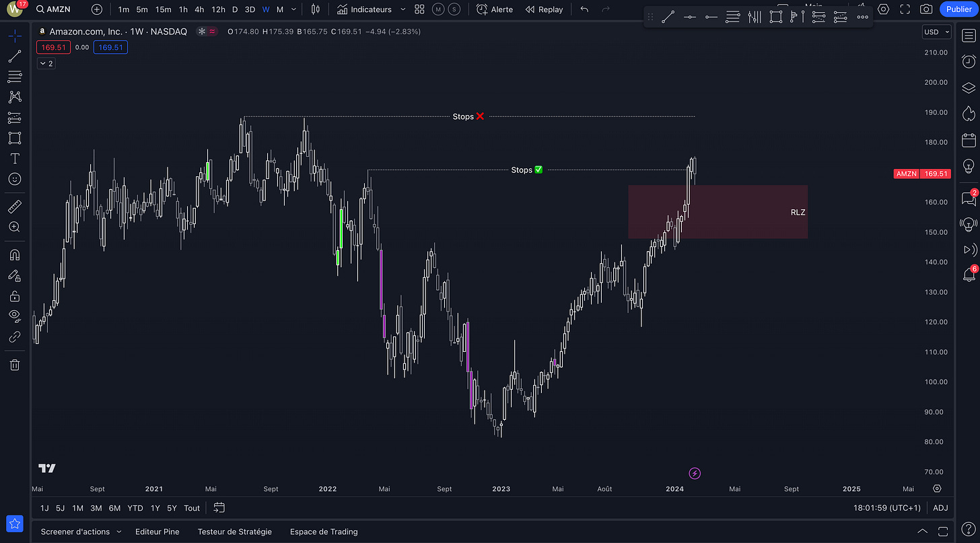Open the Editeur Pine tab
980x543 pixels.
pos(157,532)
